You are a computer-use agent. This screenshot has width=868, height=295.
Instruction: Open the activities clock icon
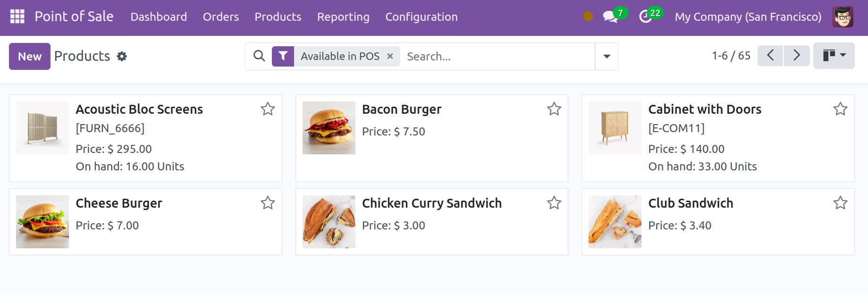pos(645,17)
